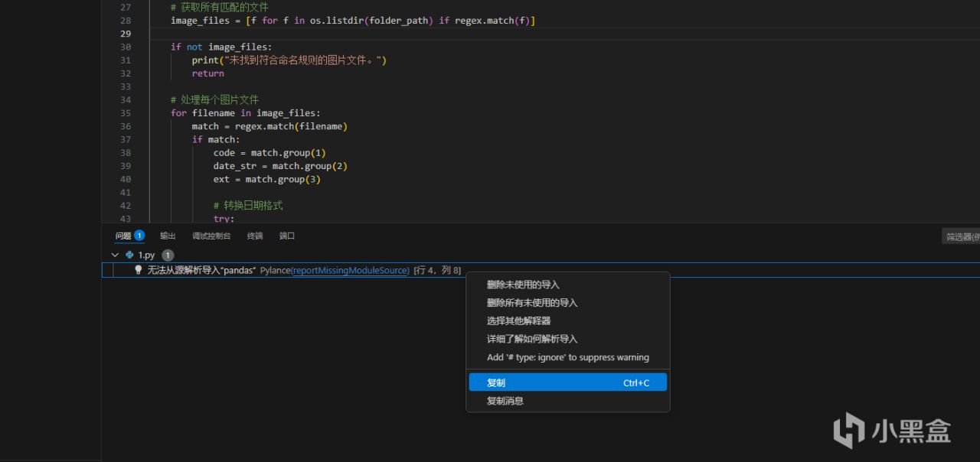Select the pandas import problem message

201,270
